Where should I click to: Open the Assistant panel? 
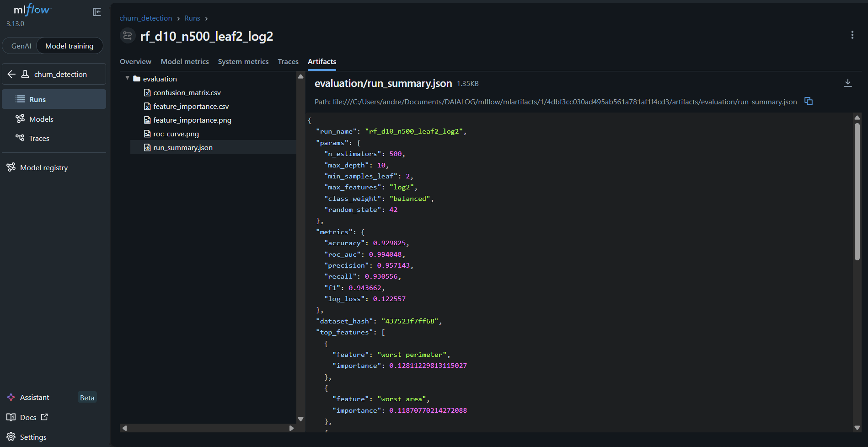click(x=34, y=397)
